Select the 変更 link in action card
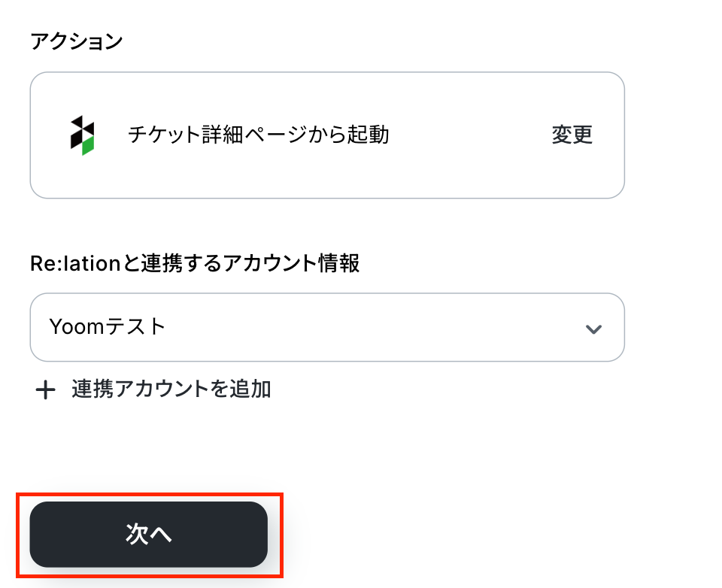The height and width of the screenshot is (588, 722). 572,135
